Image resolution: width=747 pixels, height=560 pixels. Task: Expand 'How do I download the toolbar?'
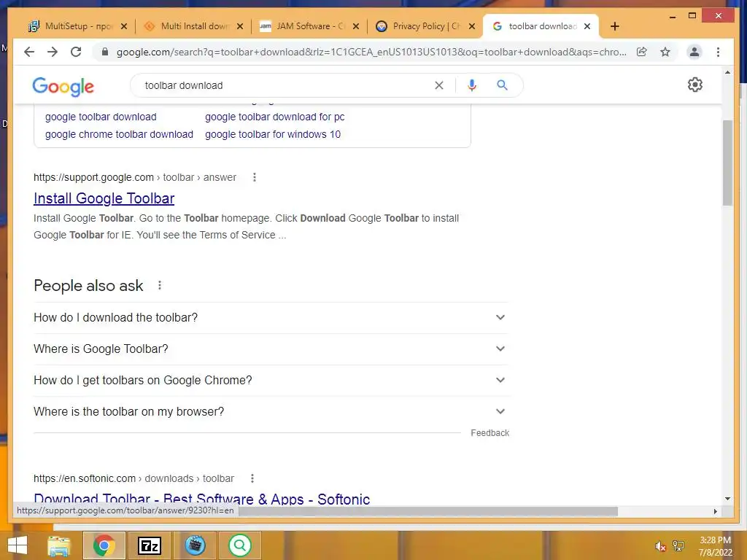271,318
